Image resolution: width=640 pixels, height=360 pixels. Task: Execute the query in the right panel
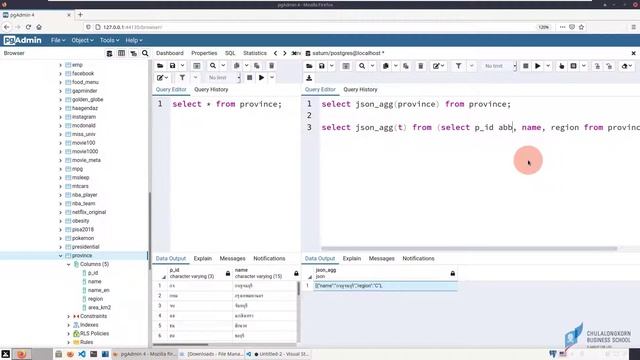(x=538, y=66)
